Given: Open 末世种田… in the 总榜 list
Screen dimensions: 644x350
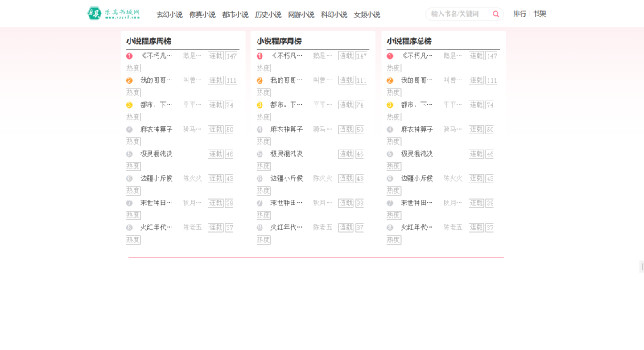Looking at the screenshot, I should click(416, 203).
